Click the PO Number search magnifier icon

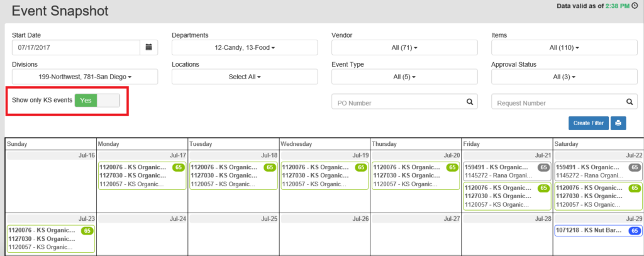469,102
